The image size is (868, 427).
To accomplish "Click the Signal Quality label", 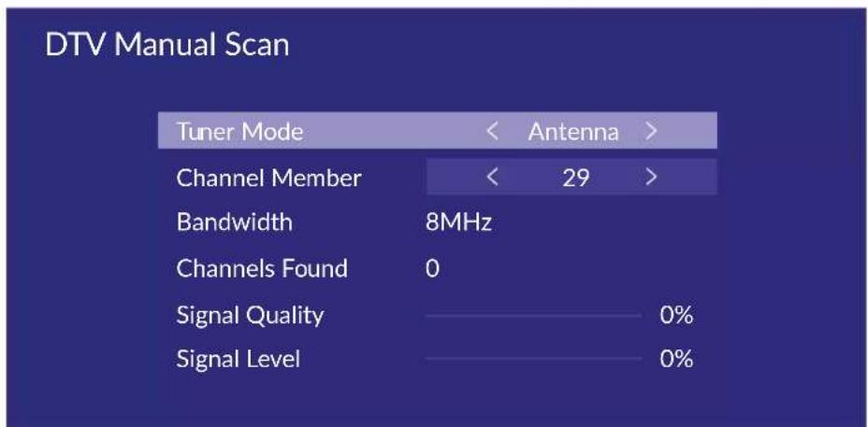I will [x=250, y=316].
